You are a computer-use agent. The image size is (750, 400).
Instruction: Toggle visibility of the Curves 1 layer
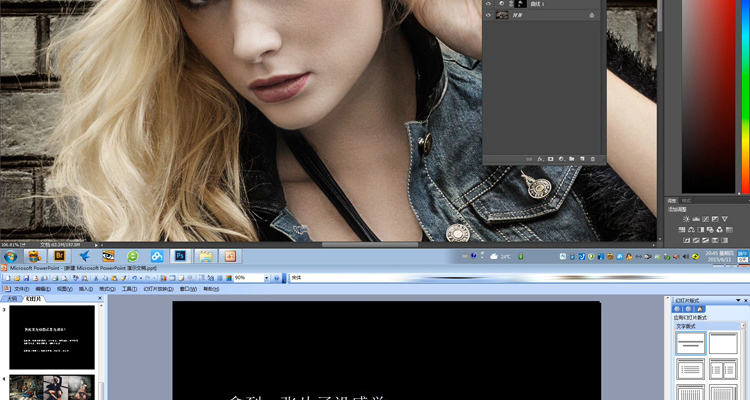point(488,4)
